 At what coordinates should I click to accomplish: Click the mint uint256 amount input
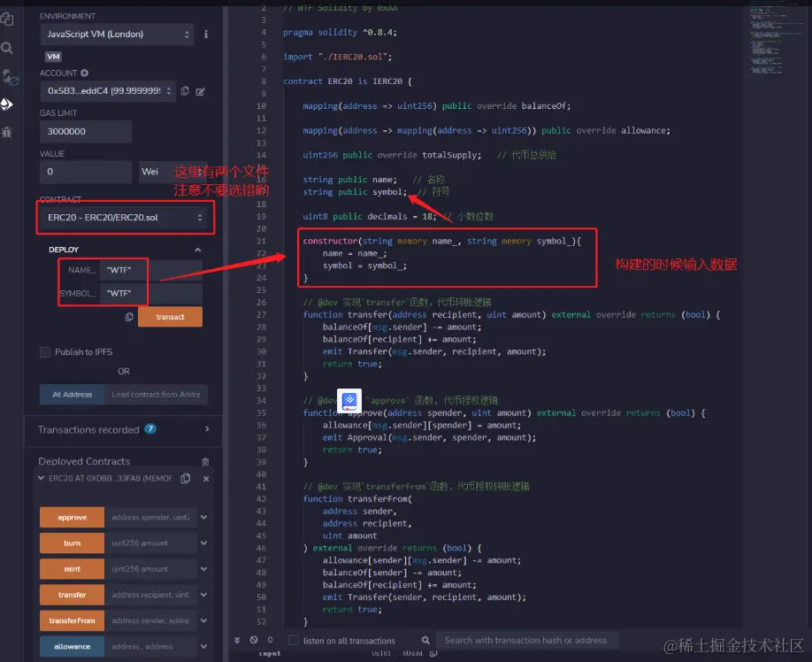[150, 569]
